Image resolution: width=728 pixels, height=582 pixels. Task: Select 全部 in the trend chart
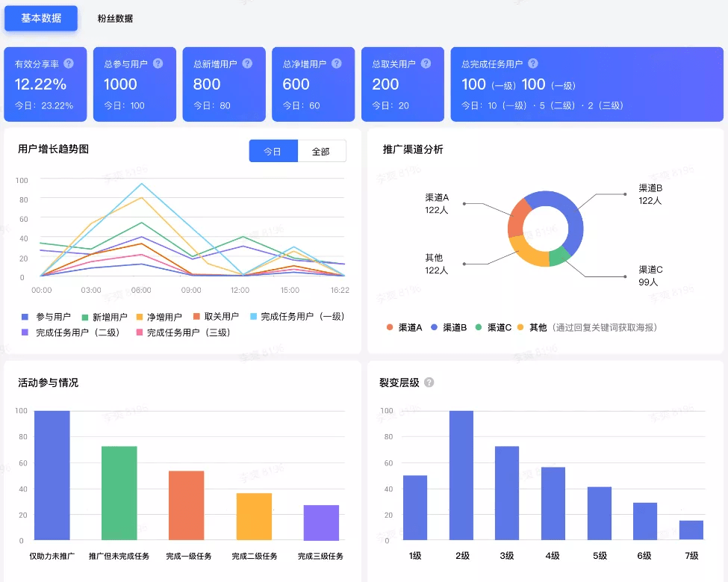[x=321, y=151]
